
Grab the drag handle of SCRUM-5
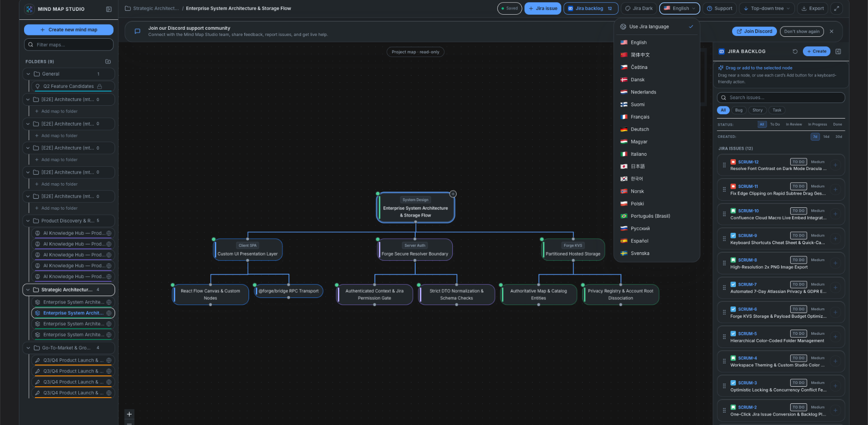(724, 337)
